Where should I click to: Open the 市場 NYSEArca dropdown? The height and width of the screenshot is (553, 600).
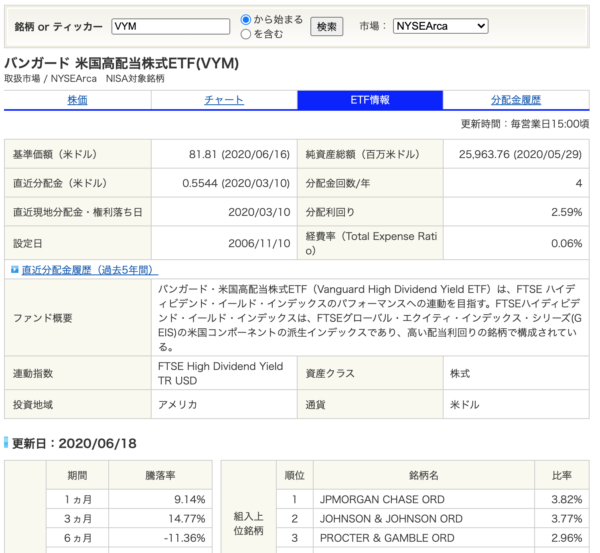440,26
